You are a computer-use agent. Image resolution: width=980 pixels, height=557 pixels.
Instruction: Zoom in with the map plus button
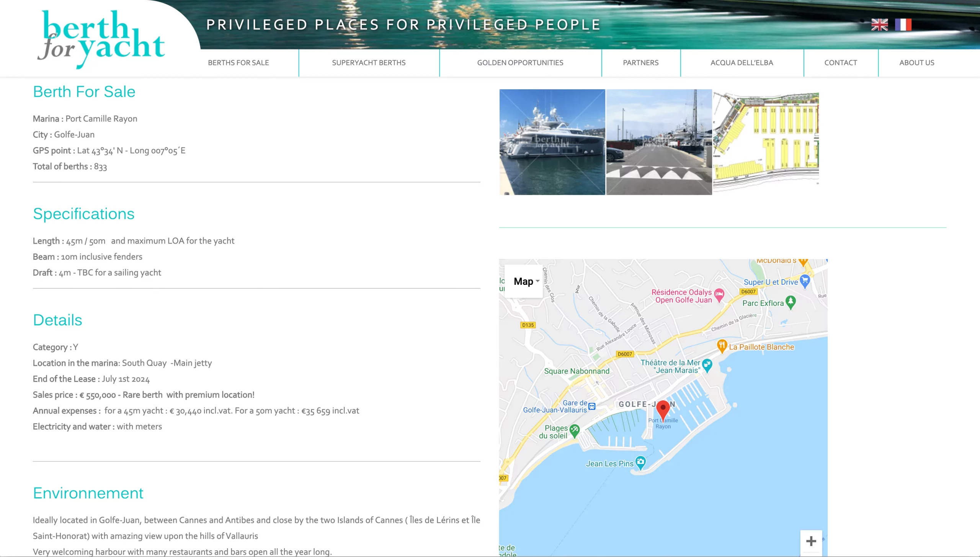click(x=811, y=541)
